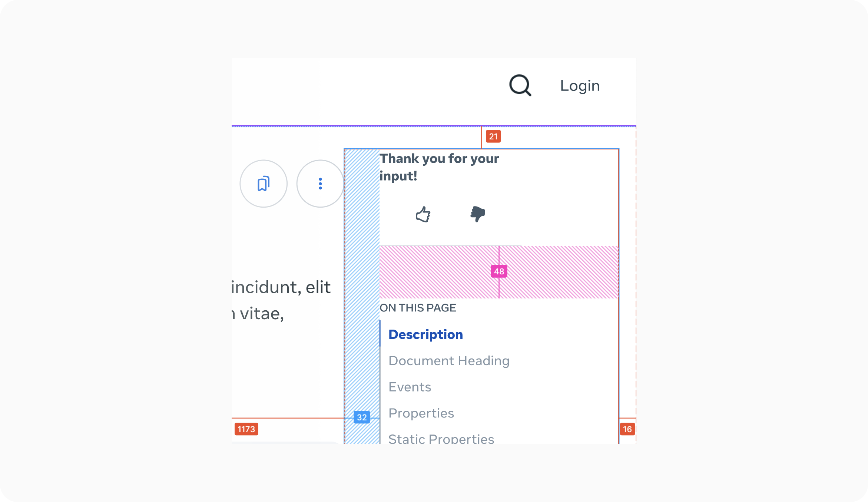The width and height of the screenshot is (868, 502).
Task: Click the pink hatched spacing area
Action: click(437, 272)
